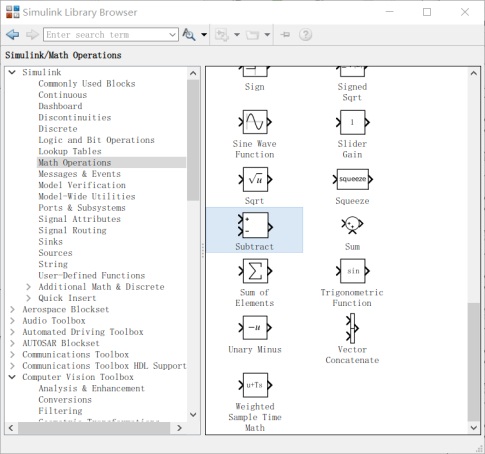Image resolution: width=485 pixels, height=454 pixels.
Task: Open the Messages & Events library
Action: [x=79, y=174]
